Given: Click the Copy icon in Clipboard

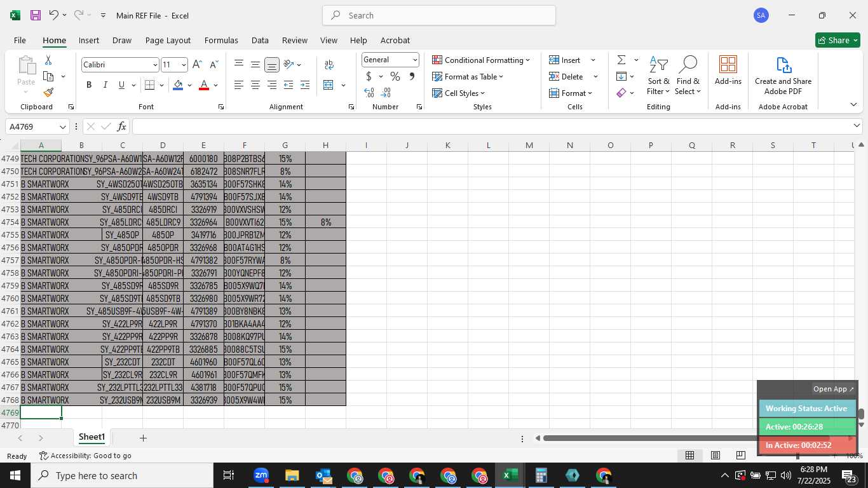Looking at the screenshot, I should click(x=48, y=76).
